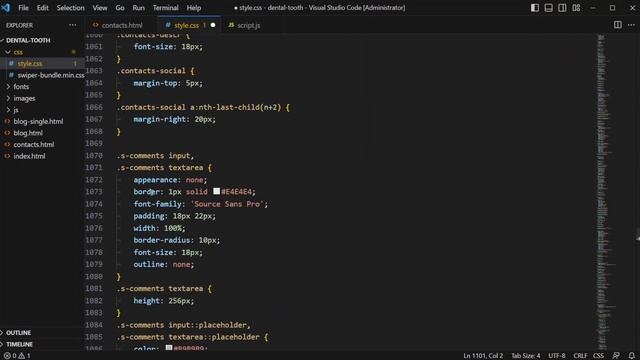Toggle secondary side bar layout icon
Screen dimensions: 640x360
tap(562, 8)
